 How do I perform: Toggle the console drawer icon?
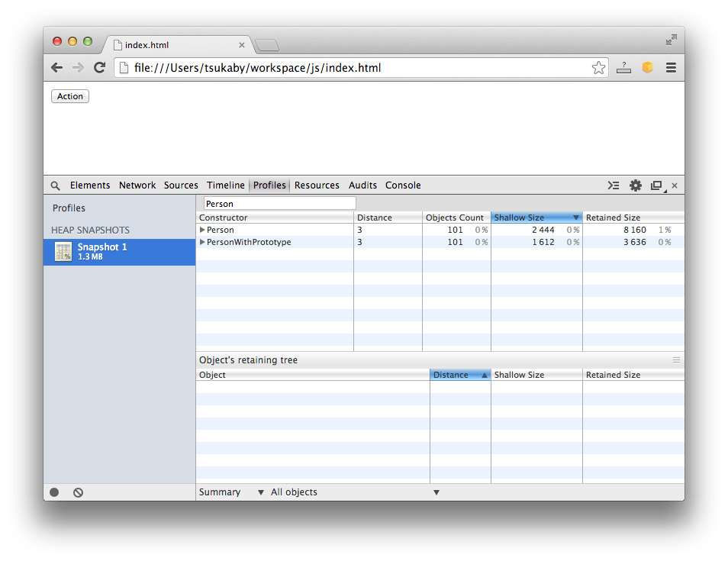tap(614, 185)
